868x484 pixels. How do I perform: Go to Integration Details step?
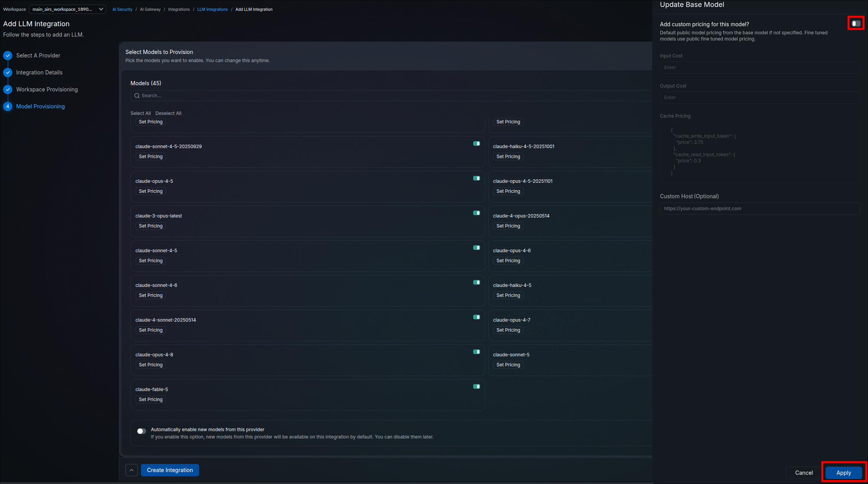point(39,72)
